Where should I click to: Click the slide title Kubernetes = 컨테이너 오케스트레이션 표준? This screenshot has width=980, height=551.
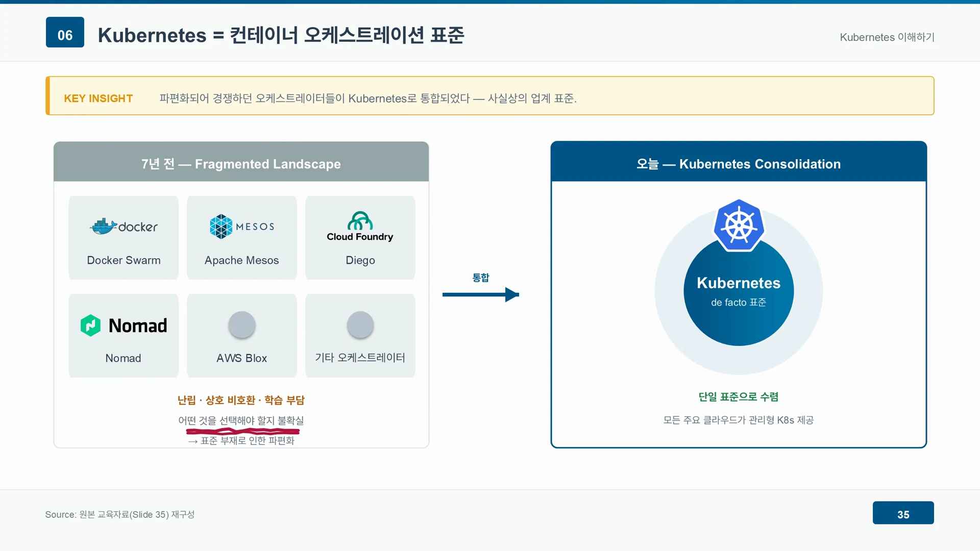(x=281, y=35)
